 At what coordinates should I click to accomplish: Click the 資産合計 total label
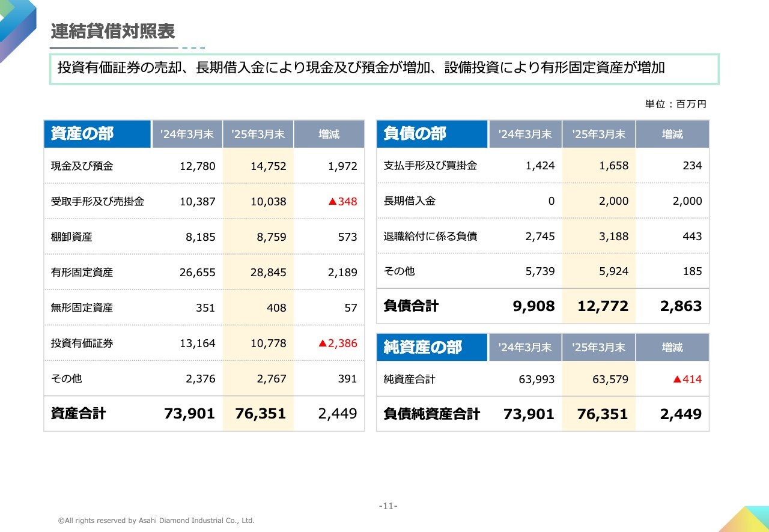point(78,414)
